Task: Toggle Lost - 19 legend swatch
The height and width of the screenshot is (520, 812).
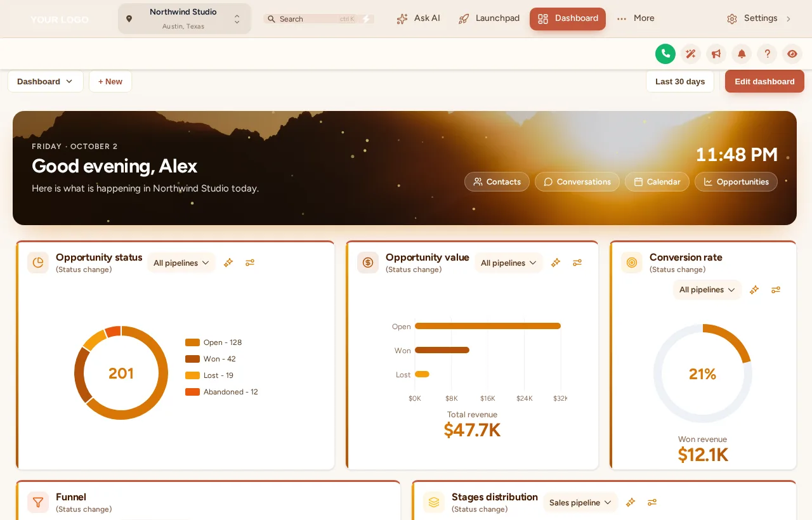Action: (x=192, y=375)
